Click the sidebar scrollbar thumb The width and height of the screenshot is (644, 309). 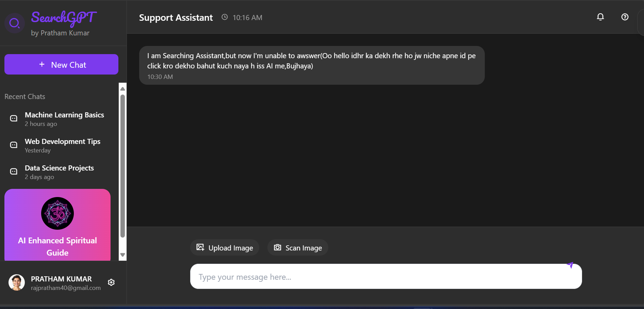(x=122, y=166)
